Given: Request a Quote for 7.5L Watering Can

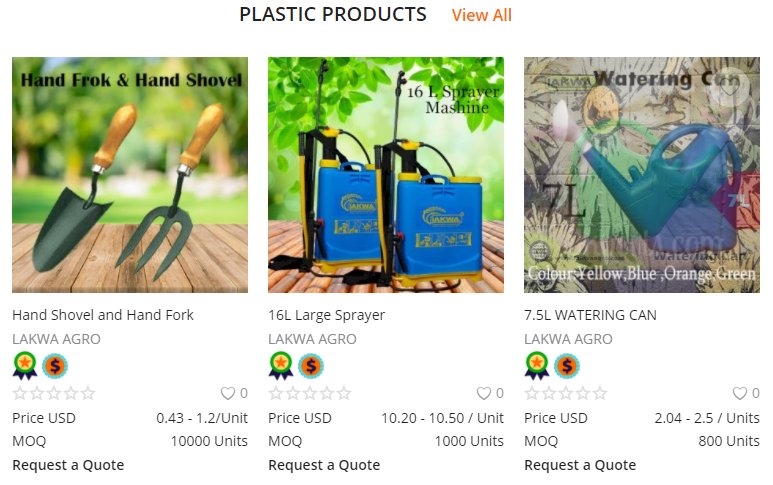Looking at the screenshot, I should point(580,465).
